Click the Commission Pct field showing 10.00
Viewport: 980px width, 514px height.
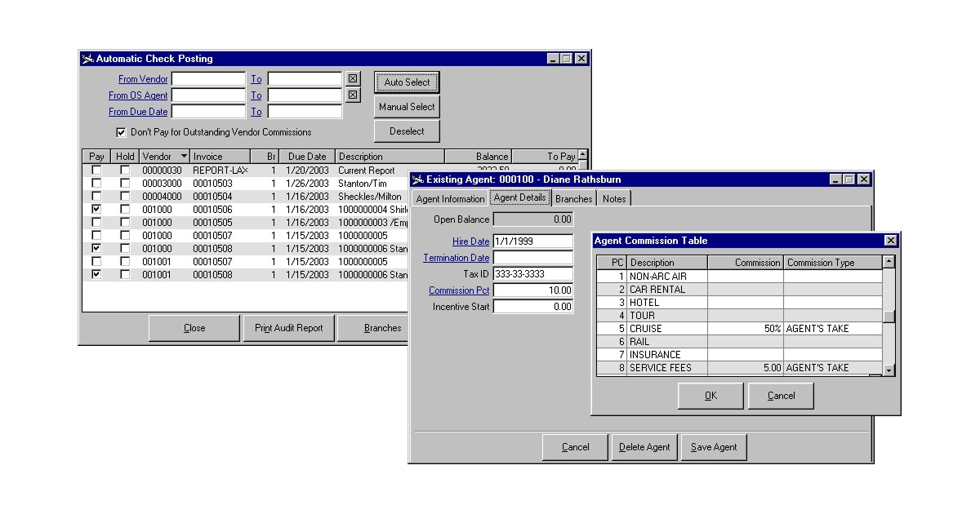[533, 290]
